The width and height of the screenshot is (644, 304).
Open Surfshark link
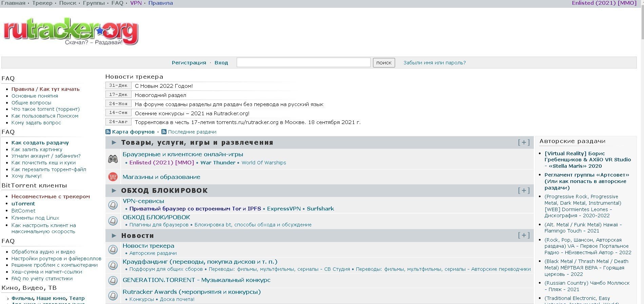pyautogui.click(x=320, y=209)
